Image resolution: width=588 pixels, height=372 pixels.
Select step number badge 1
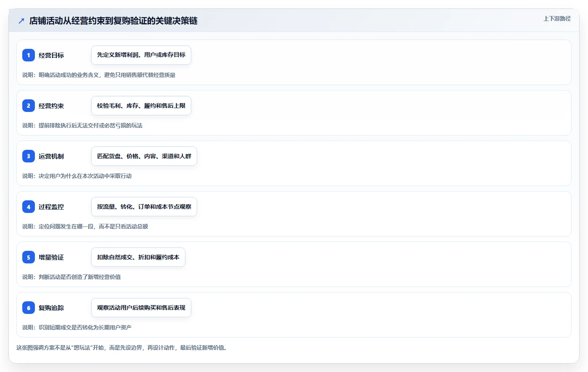[29, 55]
